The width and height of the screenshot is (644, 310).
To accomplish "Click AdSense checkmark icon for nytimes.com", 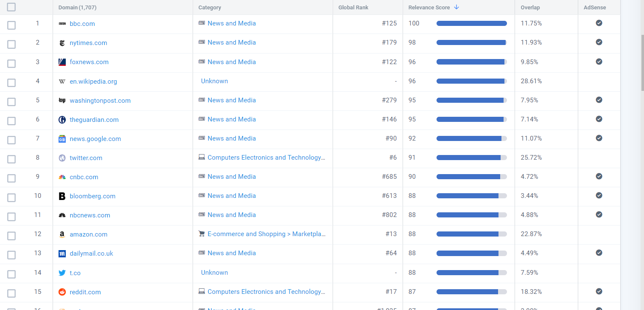I will 599,42.
